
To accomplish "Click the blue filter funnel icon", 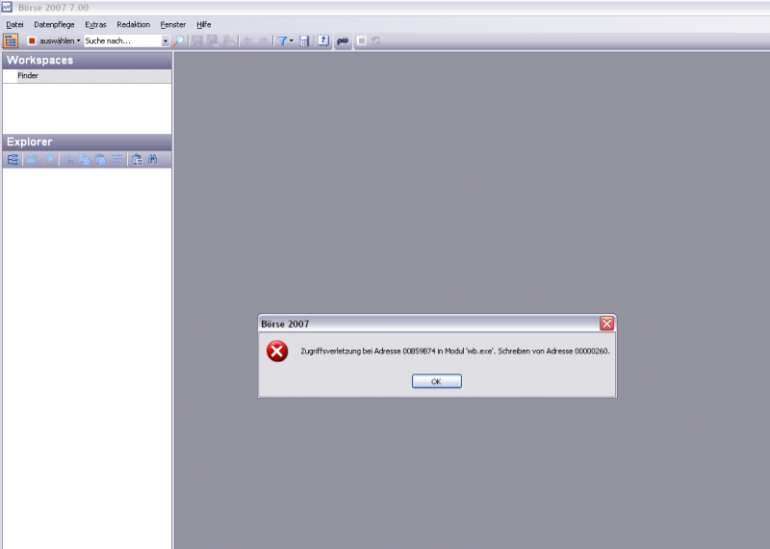I will click(282, 41).
